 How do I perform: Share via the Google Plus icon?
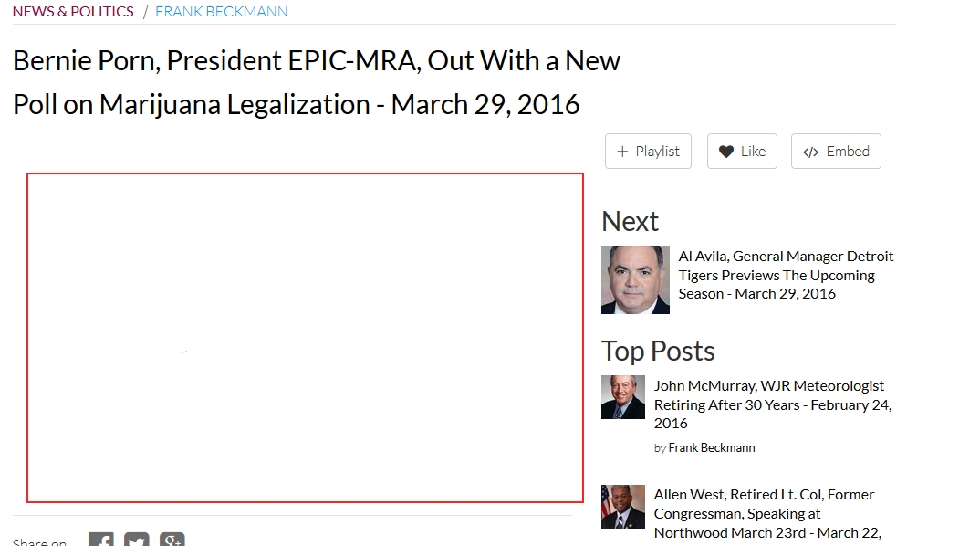tap(172, 541)
